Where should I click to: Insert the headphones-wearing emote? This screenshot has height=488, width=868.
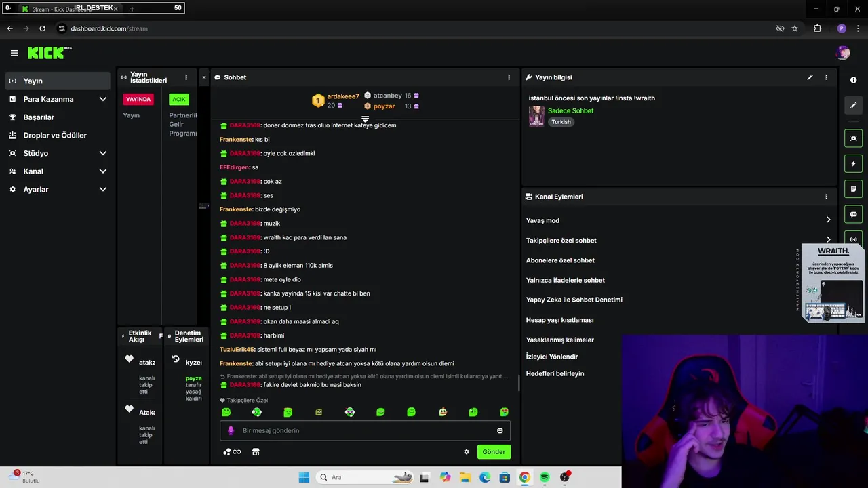coord(257,412)
